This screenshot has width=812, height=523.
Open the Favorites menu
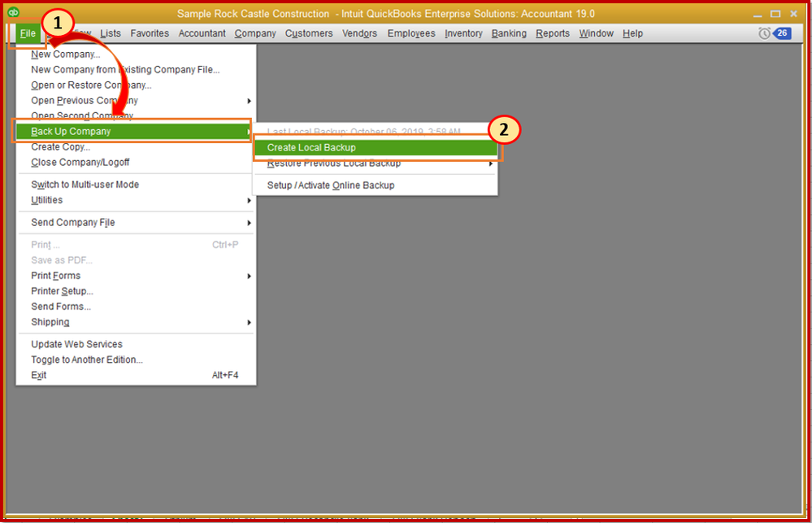pyautogui.click(x=150, y=33)
